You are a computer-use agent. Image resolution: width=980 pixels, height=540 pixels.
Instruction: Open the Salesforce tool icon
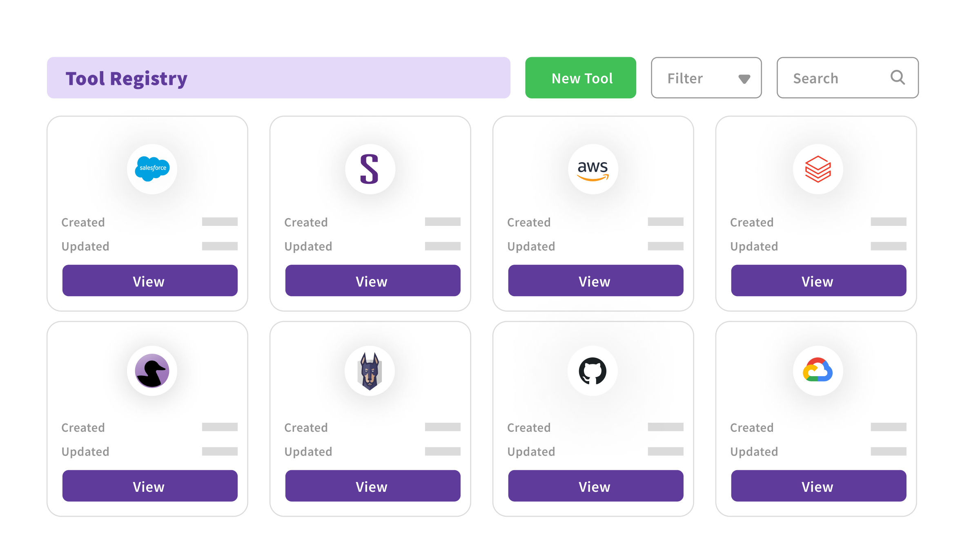151,169
